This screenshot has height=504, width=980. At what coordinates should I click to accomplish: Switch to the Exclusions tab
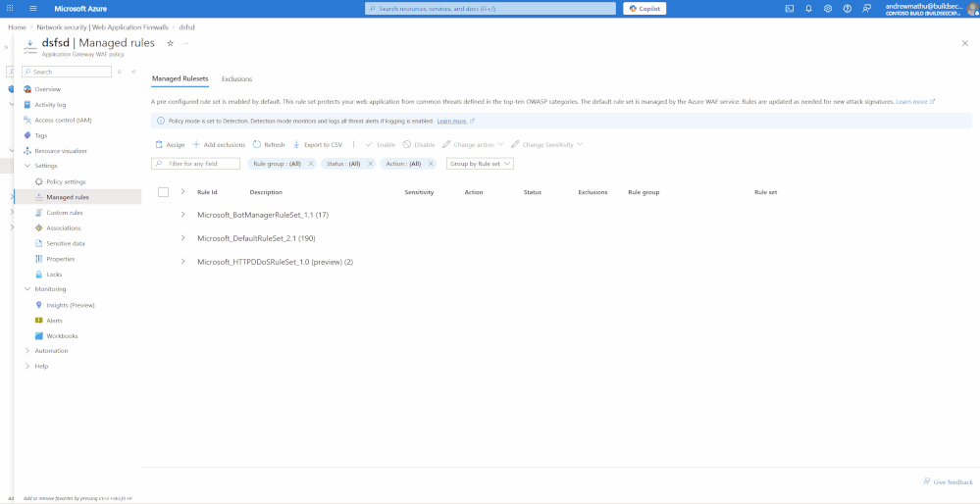point(236,79)
